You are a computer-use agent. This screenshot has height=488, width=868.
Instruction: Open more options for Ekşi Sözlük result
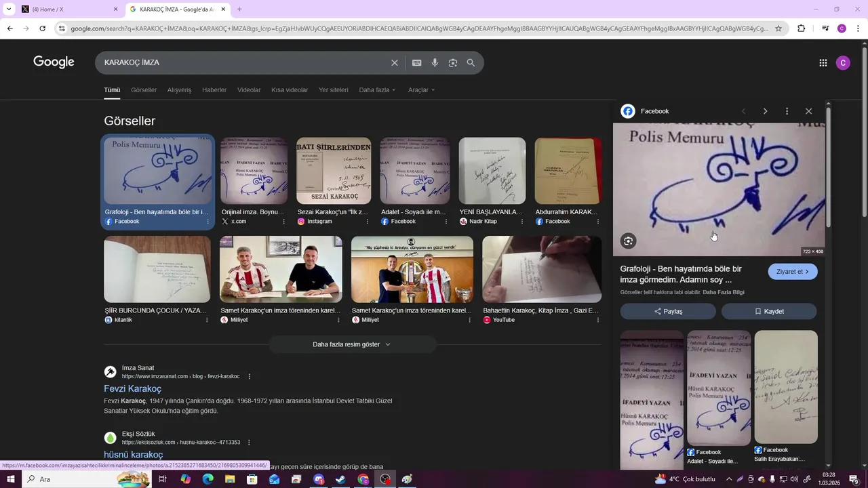click(x=249, y=442)
